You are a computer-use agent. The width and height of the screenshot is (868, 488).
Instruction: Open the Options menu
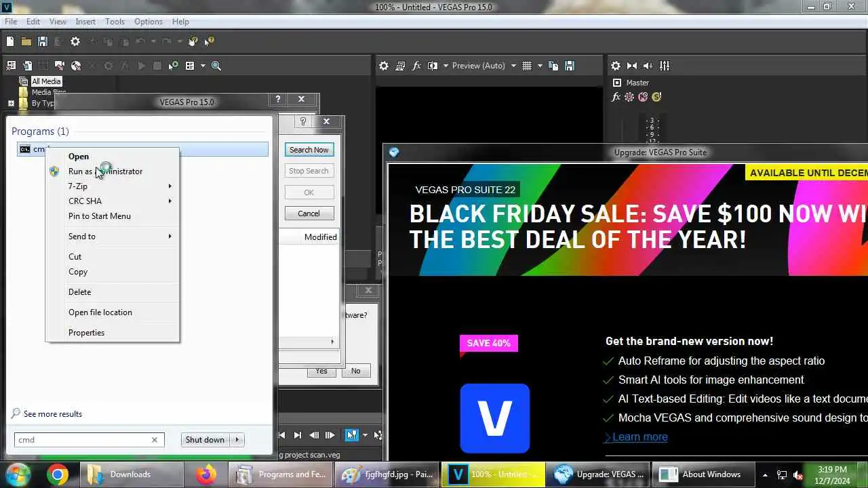pos(148,22)
